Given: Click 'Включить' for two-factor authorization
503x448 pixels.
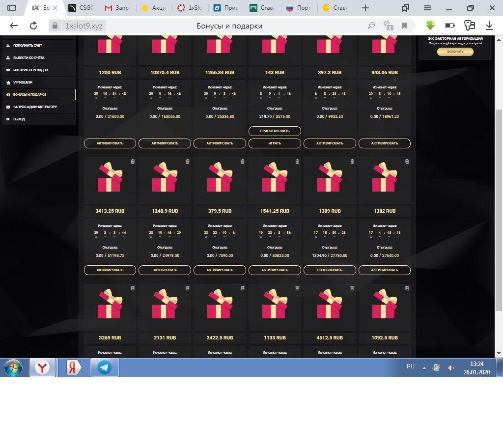Looking at the screenshot, I should point(455,52).
